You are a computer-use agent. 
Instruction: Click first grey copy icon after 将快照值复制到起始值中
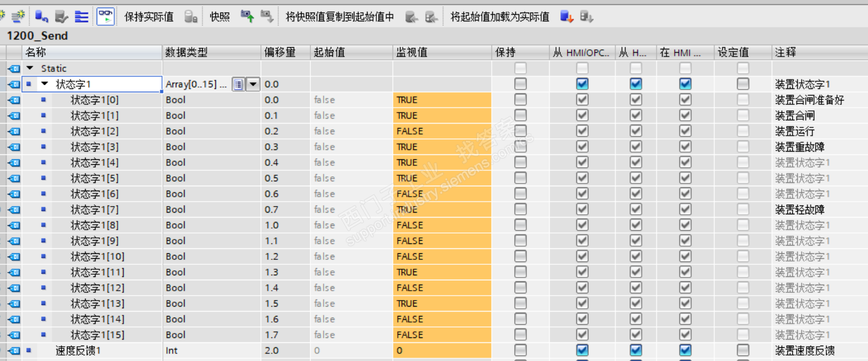pyautogui.click(x=411, y=17)
